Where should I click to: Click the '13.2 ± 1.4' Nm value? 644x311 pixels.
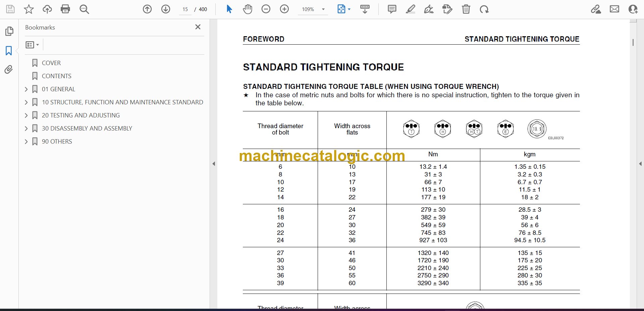point(433,167)
